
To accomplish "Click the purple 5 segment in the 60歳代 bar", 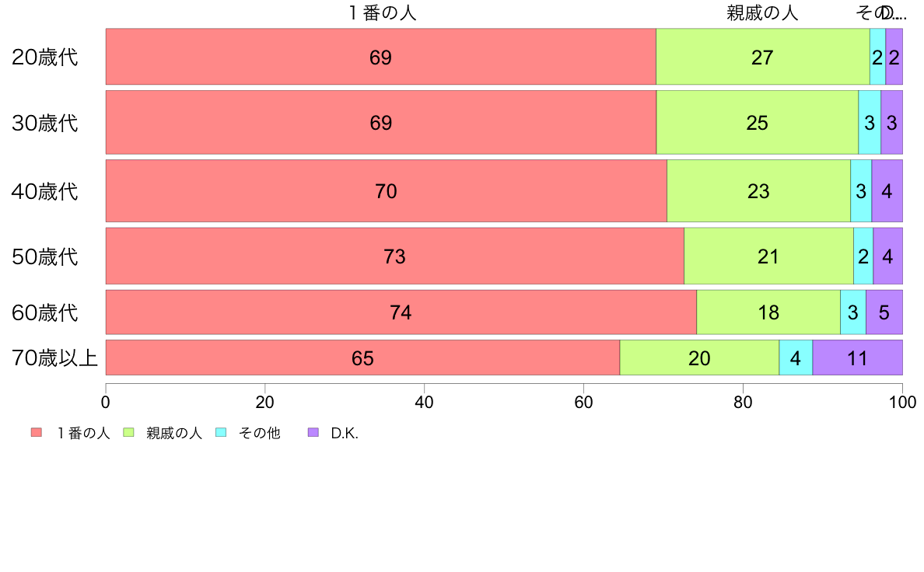I will 884,312.
